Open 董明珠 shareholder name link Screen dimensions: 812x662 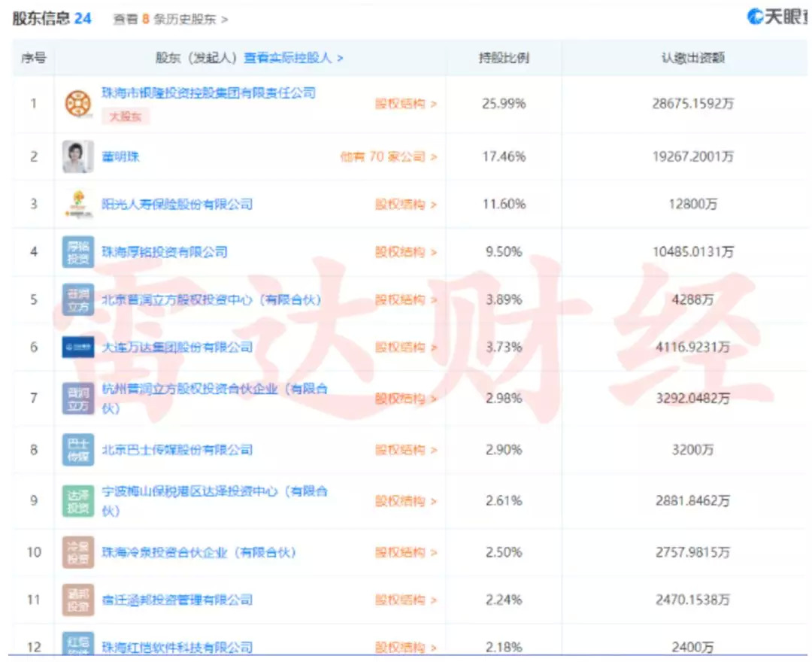click(120, 156)
